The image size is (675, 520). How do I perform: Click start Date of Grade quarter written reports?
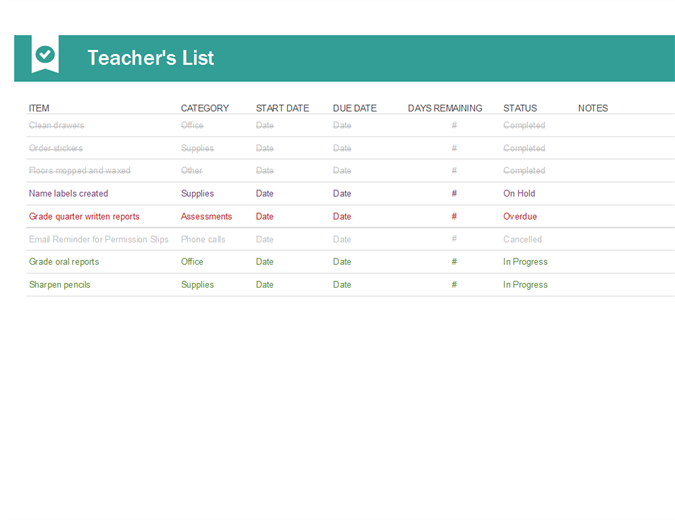click(265, 217)
